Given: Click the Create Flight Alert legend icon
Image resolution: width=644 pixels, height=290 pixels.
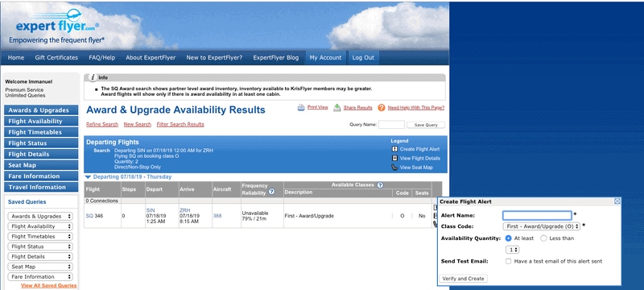Looking at the screenshot, I should (x=394, y=149).
